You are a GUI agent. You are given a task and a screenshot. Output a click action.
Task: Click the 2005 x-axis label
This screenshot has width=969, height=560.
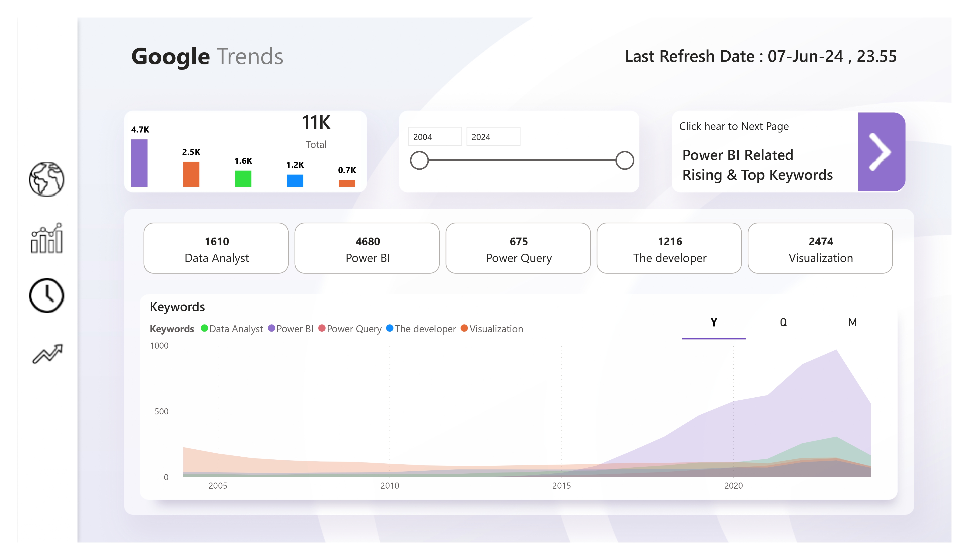tap(218, 486)
